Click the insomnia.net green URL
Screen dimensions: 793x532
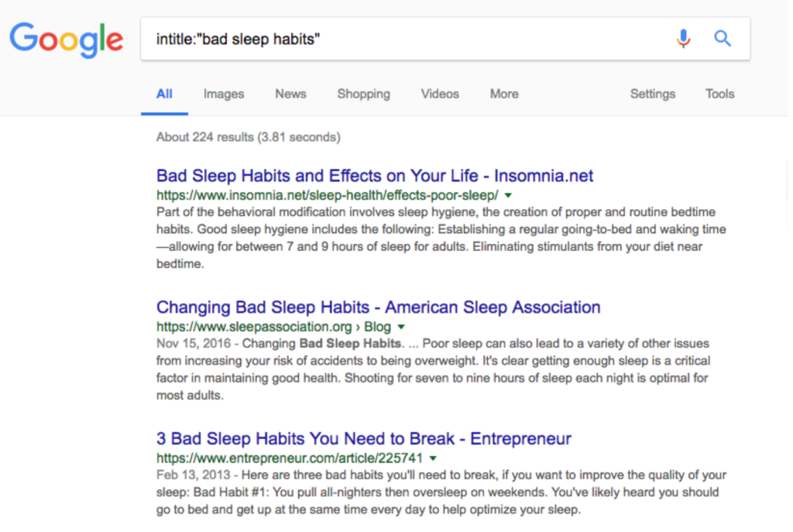click(328, 195)
